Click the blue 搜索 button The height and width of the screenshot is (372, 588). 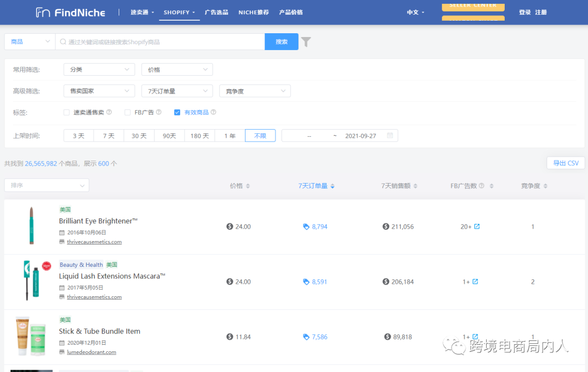coord(281,42)
